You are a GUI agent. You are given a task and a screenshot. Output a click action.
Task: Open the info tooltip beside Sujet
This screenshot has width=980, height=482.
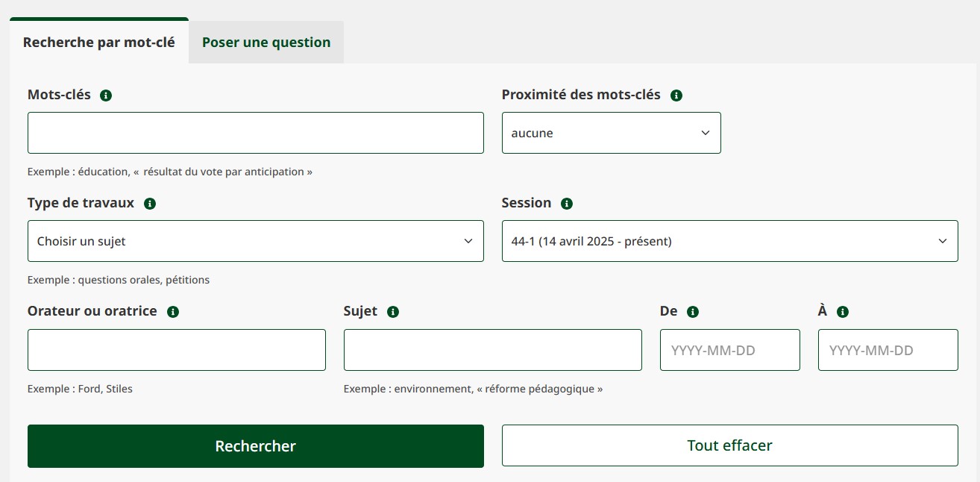[x=394, y=311]
